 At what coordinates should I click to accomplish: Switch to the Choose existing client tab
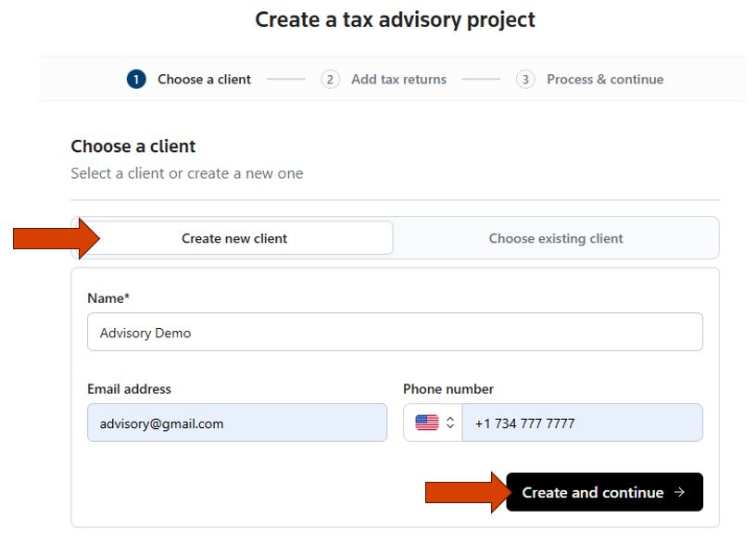click(556, 238)
